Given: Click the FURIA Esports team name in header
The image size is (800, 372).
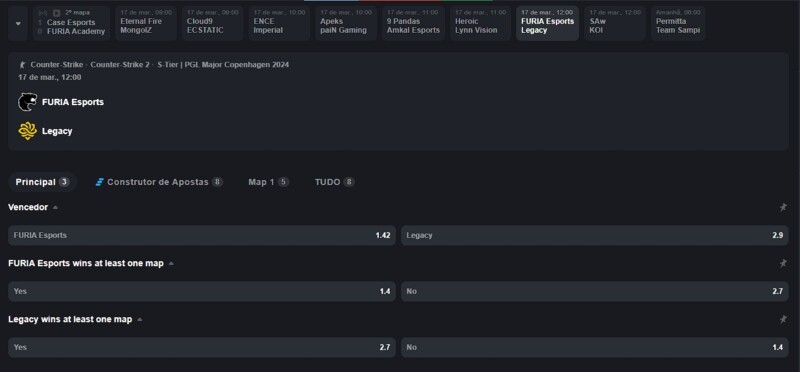Looking at the screenshot, I should click(73, 102).
